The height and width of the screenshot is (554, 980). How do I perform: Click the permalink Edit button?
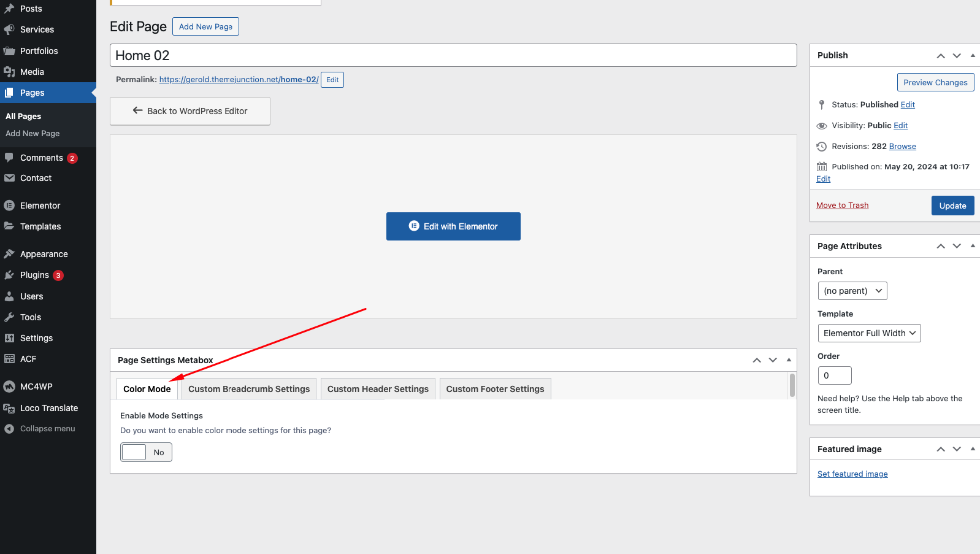332,80
